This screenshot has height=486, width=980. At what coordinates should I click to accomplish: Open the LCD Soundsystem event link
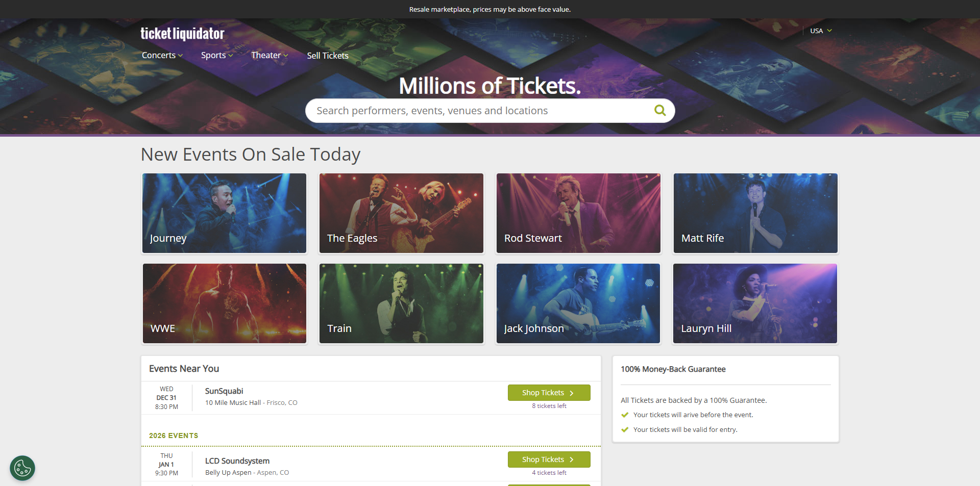point(237,461)
